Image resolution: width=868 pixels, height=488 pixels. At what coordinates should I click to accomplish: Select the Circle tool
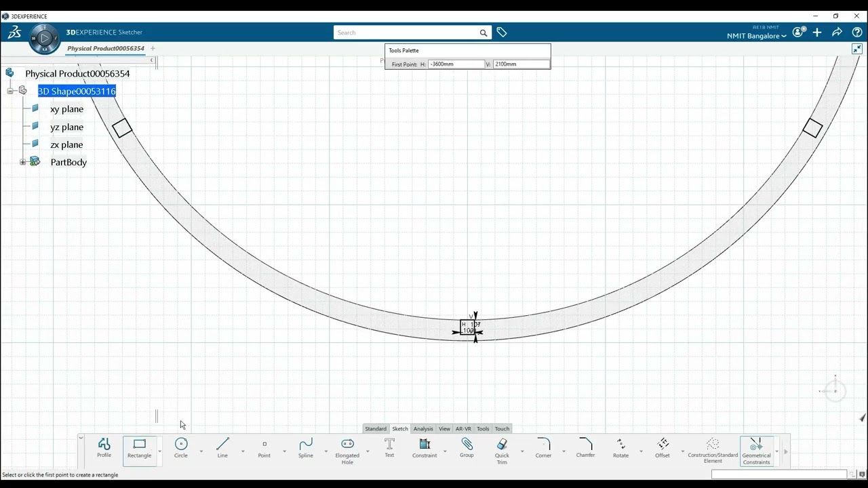click(x=181, y=449)
